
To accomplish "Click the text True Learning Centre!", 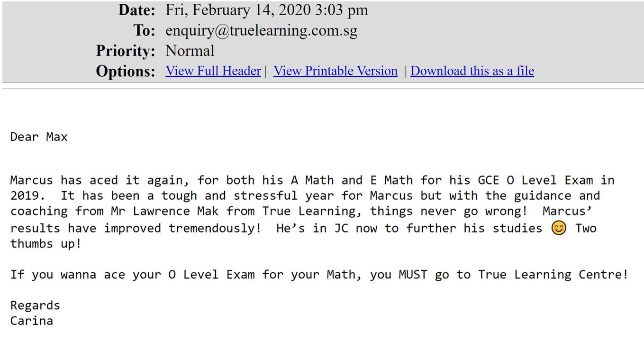I will coord(553,275).
